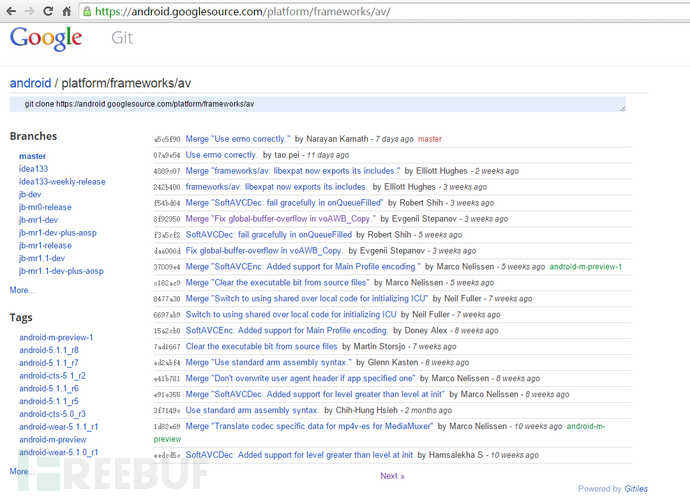Expand more tags with More... under Tags

pos(22,471)
